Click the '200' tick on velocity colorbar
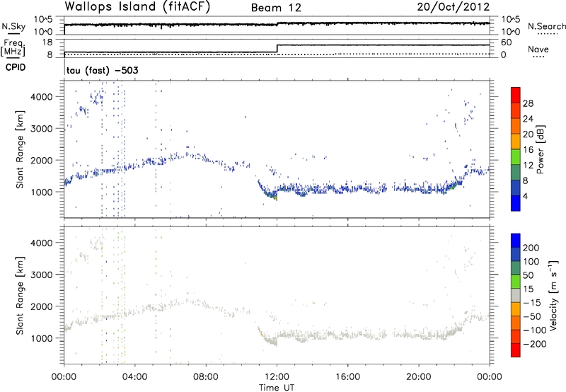Viewport: 566px width, 392px height. coord(531,248)
